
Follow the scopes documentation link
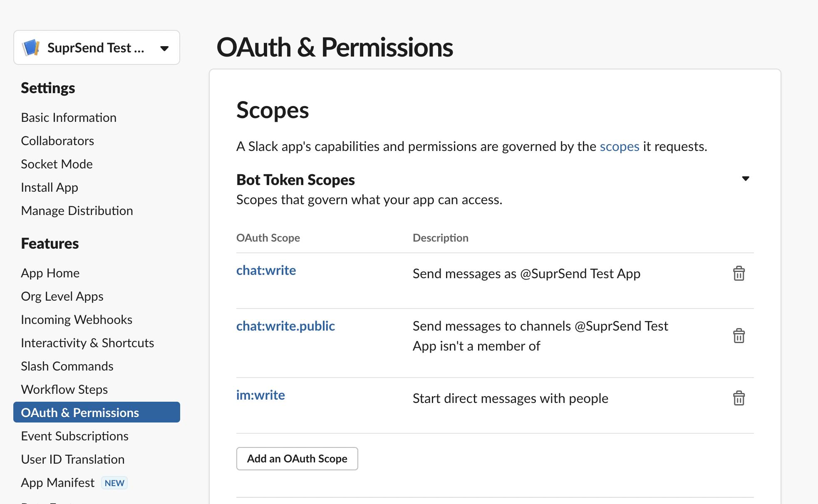pos(619,146)
